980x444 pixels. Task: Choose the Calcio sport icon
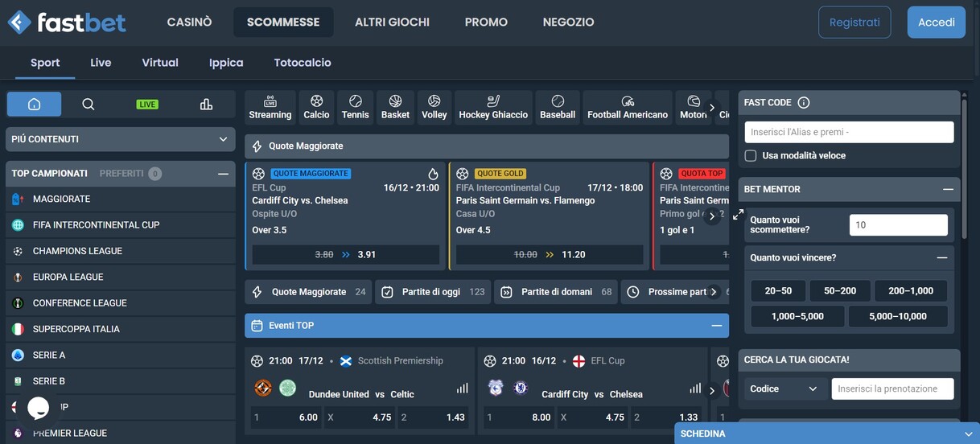(x=316, y=107)
